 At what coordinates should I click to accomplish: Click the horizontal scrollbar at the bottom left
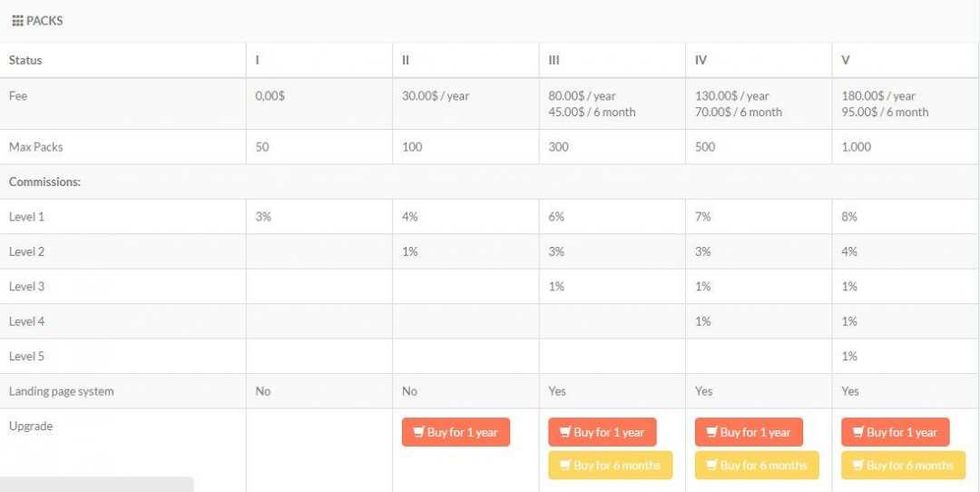(x=96, y=484)
